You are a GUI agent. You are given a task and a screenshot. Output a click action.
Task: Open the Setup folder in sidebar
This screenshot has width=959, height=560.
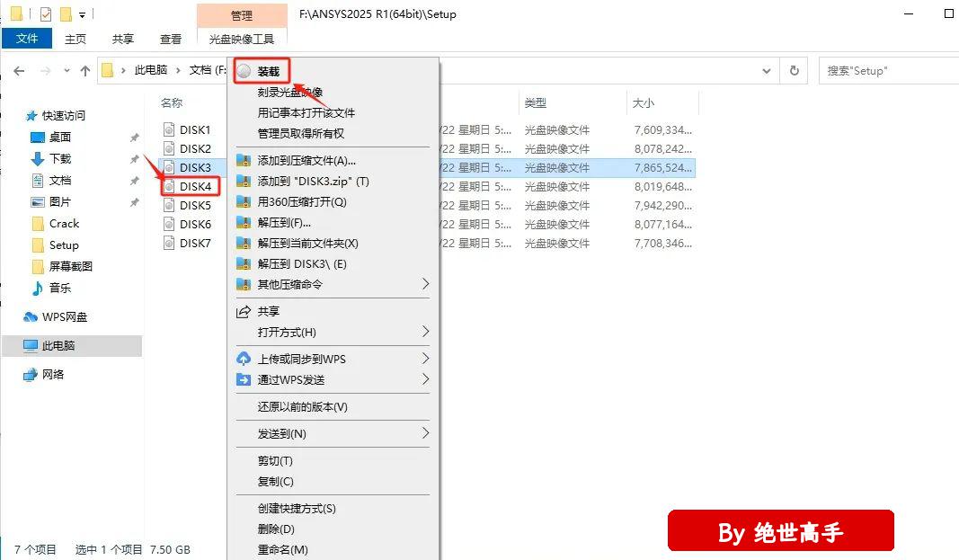point(64,245)
